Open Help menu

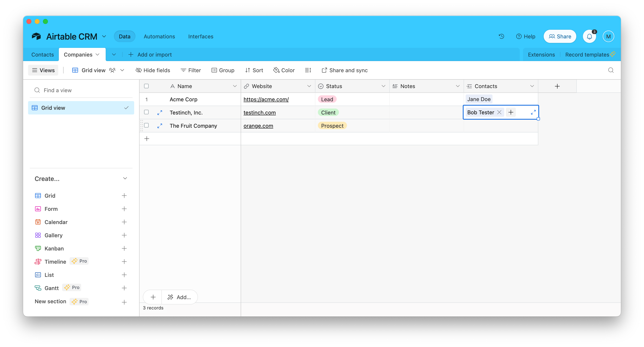[526, 37]
